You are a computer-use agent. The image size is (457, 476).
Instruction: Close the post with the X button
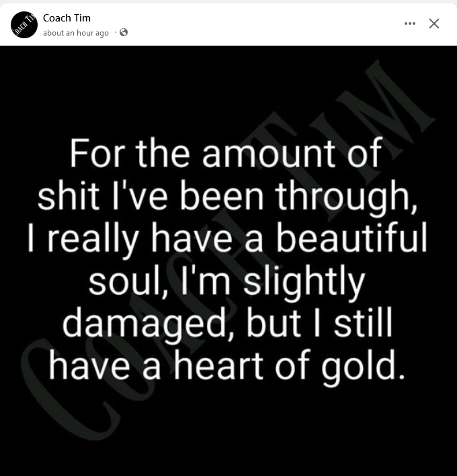pos(434,23)
